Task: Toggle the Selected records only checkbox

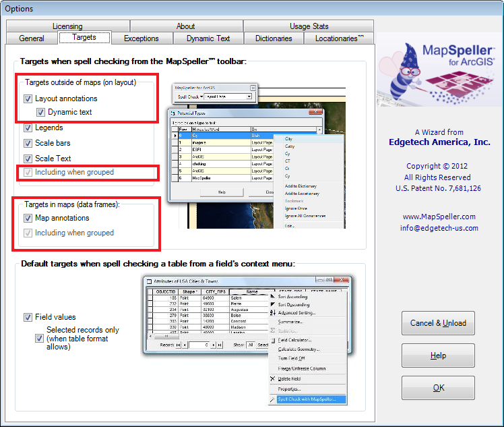Action: point(39,338)
